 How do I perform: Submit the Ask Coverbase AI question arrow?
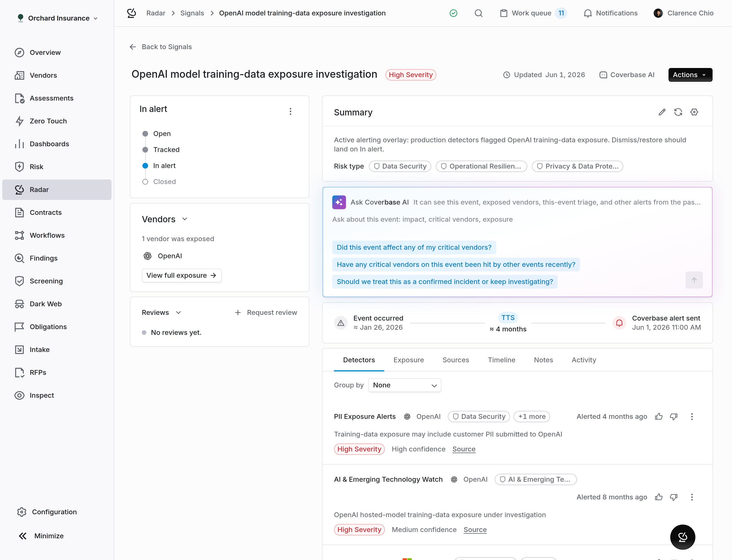pos(694,280)
